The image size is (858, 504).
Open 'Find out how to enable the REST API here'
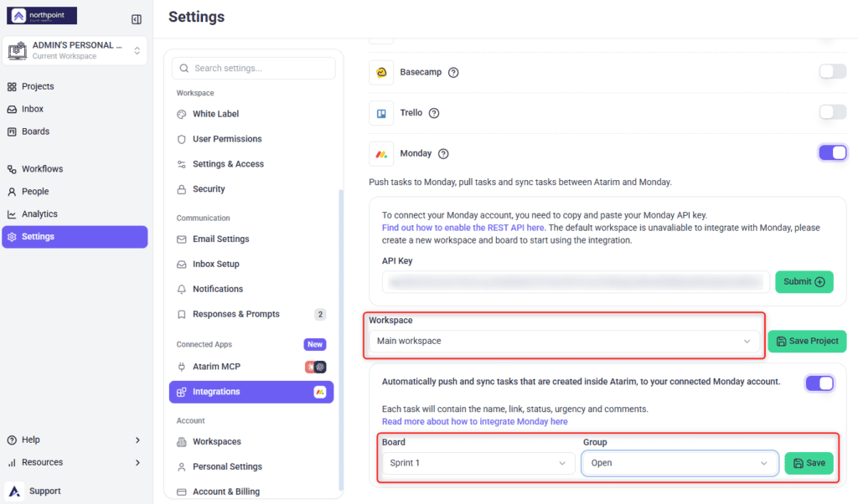click(463, 228)
